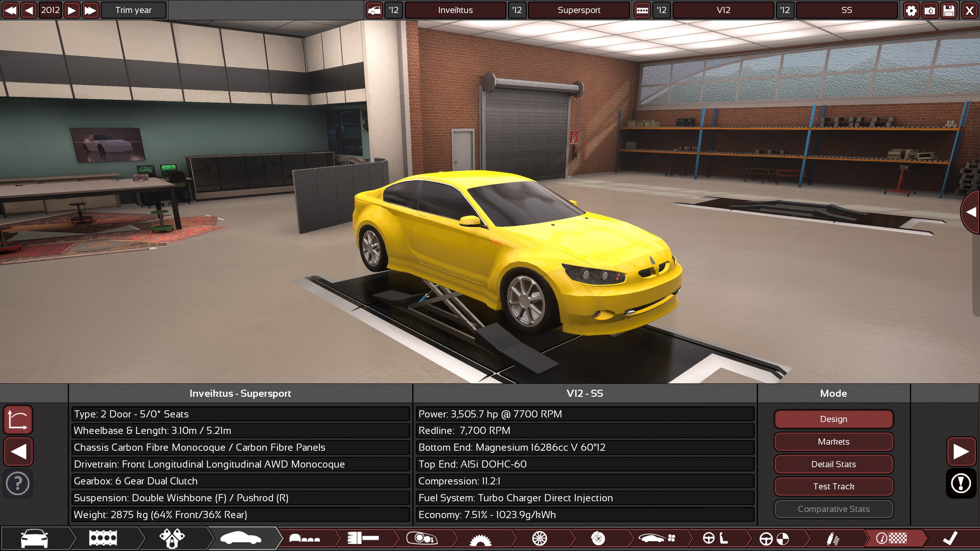Open the car model tab (front car icon)

coord(34,538)
